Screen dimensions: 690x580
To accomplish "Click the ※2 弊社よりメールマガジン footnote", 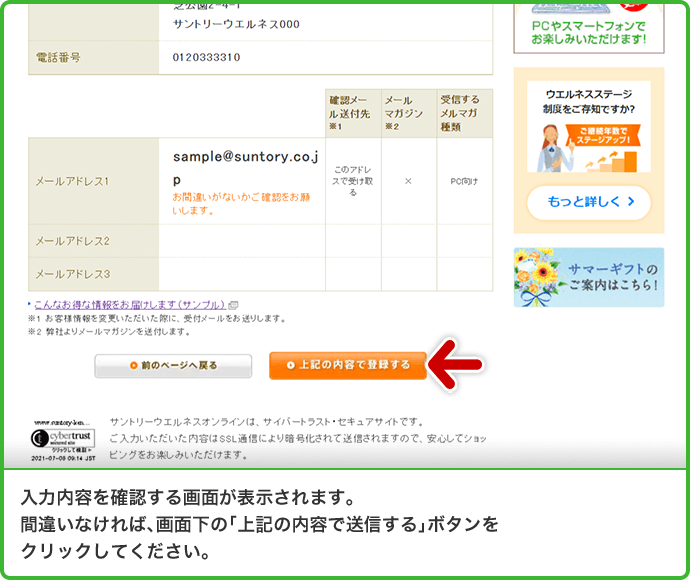I will 110,332.
